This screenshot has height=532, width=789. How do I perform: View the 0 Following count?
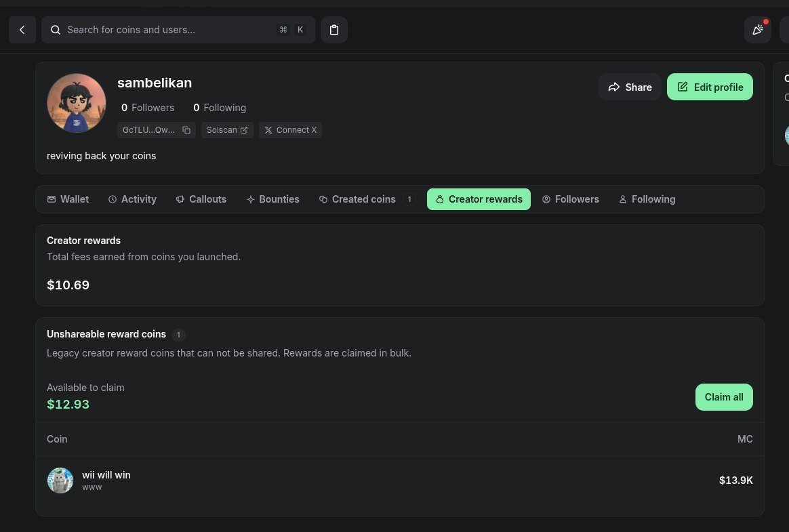coord(220,108)
